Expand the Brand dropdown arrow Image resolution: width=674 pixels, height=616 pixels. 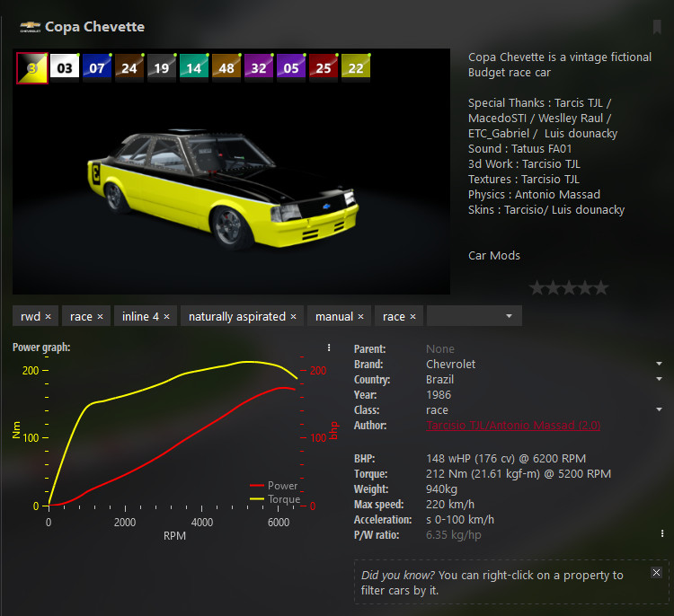659,364
